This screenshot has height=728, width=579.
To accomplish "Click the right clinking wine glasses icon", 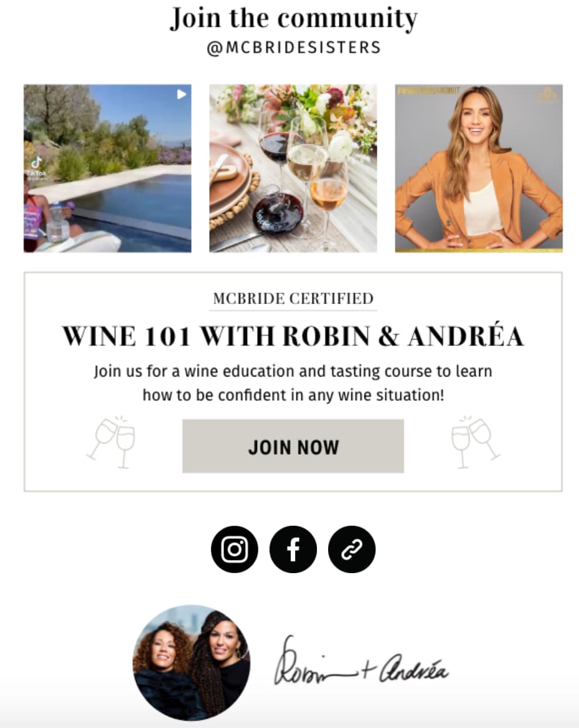I will 475,442.
